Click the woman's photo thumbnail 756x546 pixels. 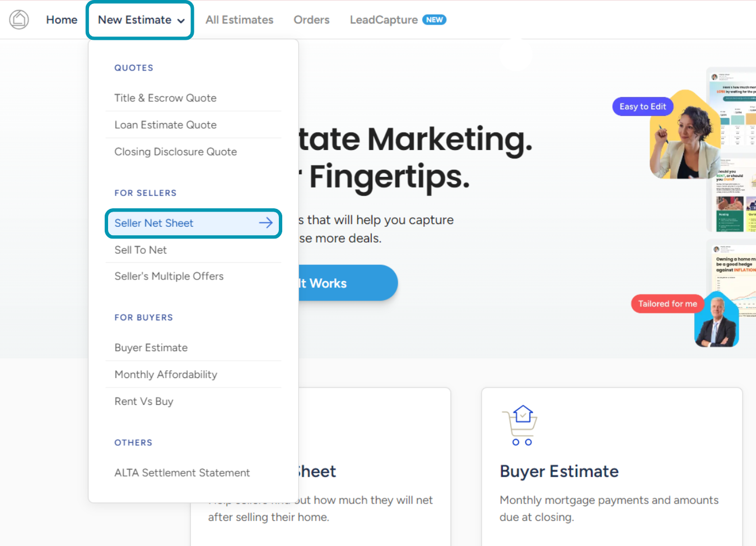[685, 134]
